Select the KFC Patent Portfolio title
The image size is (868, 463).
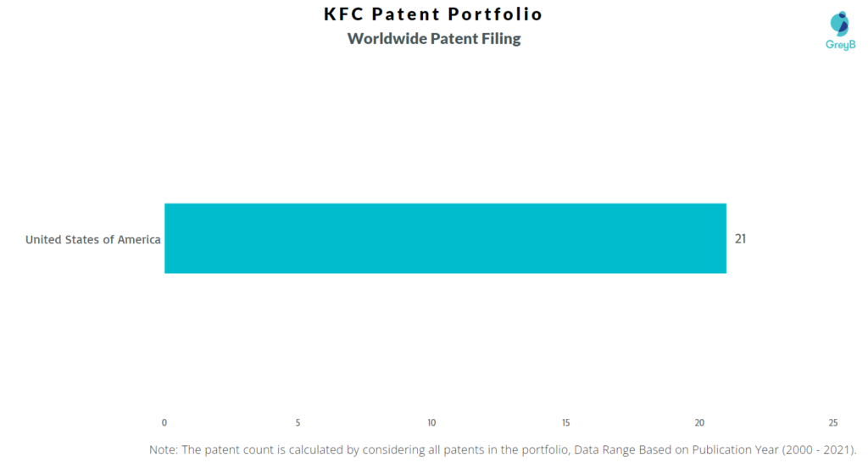pyautogui.click(x=433, y=14)
